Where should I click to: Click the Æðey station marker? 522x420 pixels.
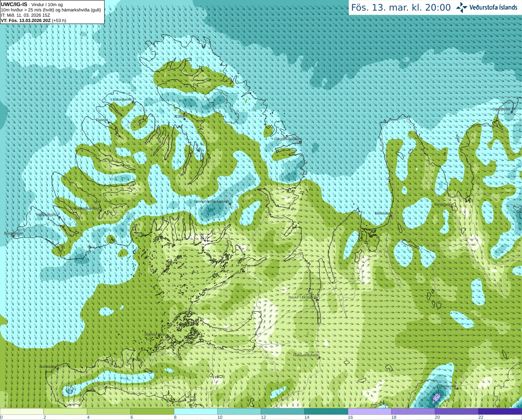(184, 119)
